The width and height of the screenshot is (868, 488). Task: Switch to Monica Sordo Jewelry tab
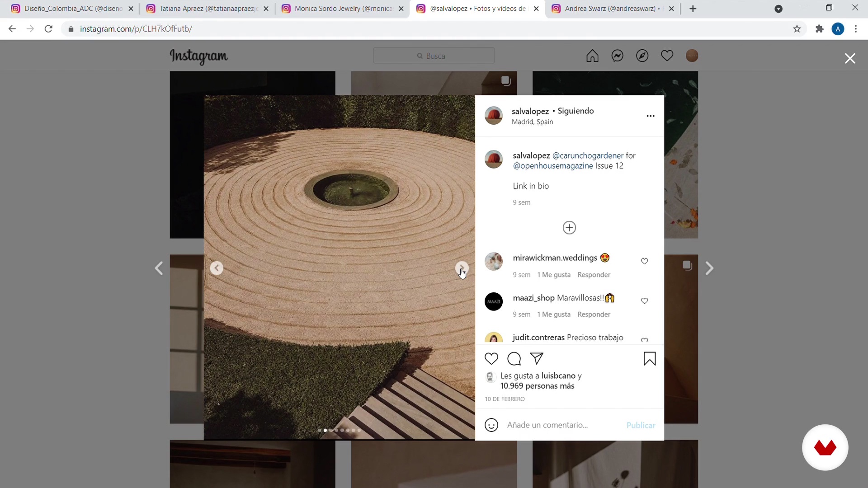343,9
